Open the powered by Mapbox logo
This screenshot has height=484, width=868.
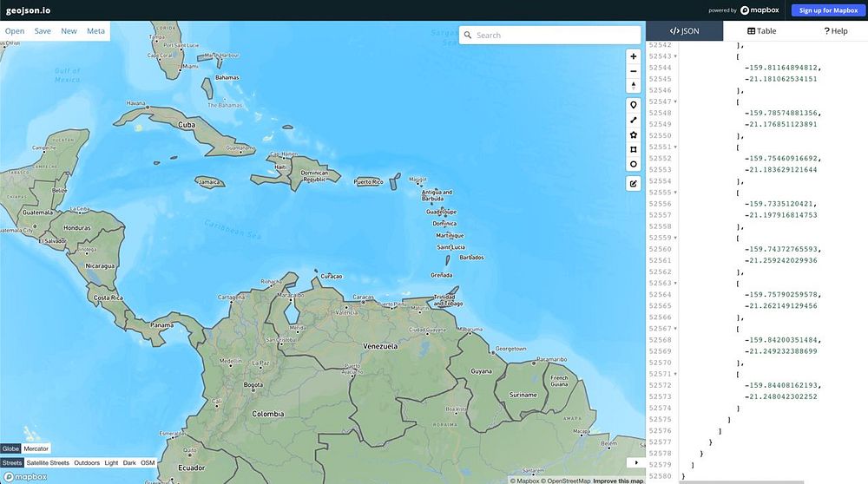click(759, 10)
